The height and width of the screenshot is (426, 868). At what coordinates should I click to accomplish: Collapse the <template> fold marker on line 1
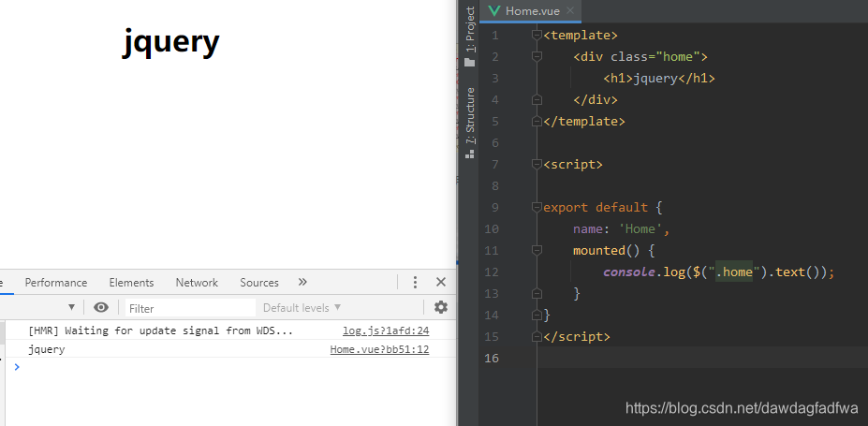pyautogui.click(x=536, y=36)
